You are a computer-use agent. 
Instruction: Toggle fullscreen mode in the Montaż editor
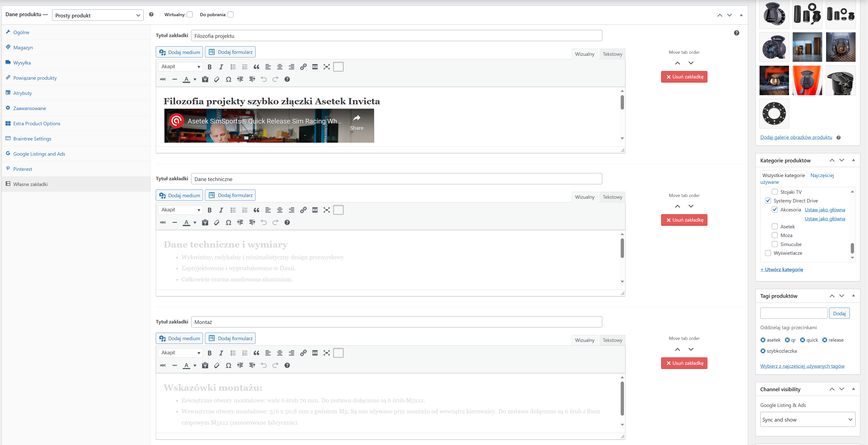click(326, 353)
